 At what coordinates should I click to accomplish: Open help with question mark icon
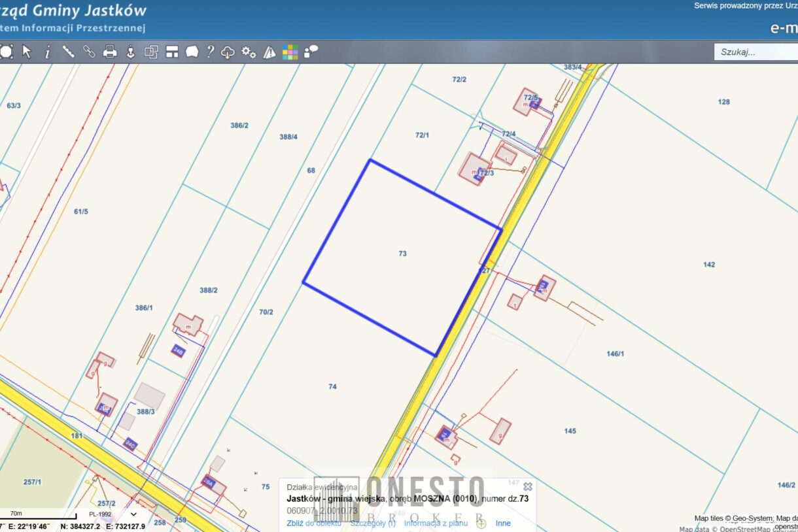(x=210, y=52)
